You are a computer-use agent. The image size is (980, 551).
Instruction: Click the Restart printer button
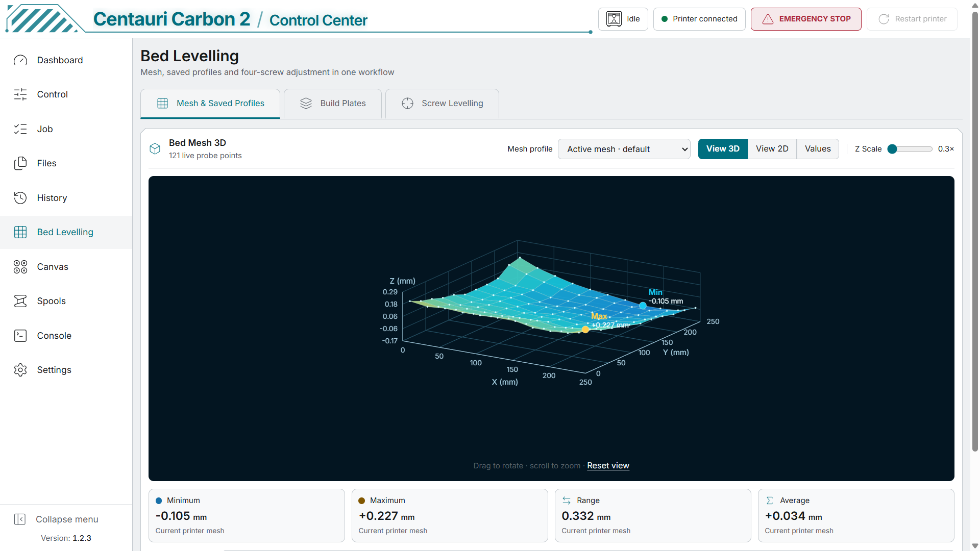pyautogui.click(x=912, y=19)
